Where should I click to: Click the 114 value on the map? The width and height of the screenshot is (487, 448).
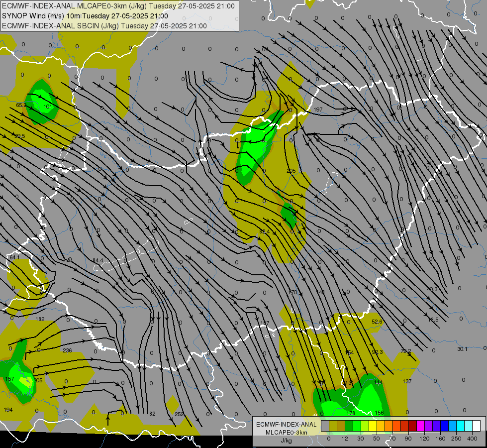[378, 382]
